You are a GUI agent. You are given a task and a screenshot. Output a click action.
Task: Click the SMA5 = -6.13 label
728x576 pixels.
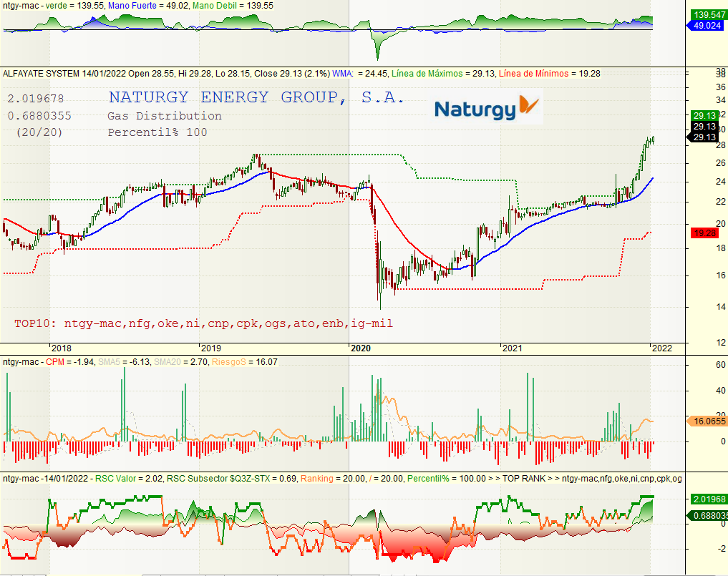[124, 361]
